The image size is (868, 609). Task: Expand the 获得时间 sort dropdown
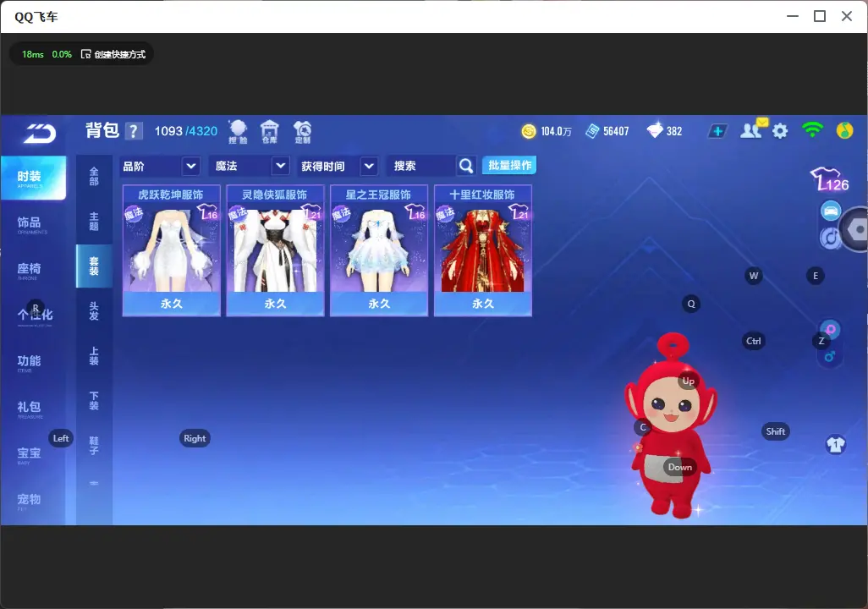point(338,166)
